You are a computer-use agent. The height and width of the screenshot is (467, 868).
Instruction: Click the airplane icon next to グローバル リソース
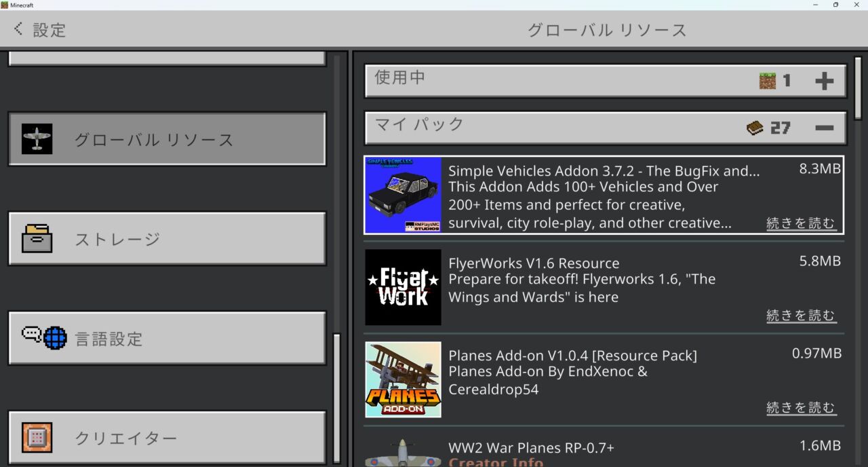coord(37,138)
